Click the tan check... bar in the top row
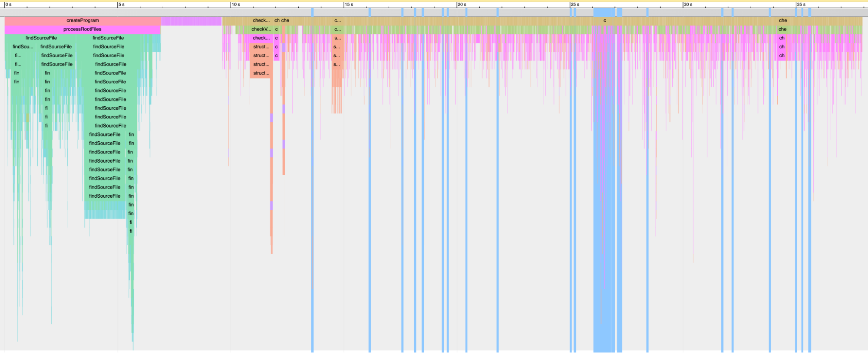 pyautogui.click(x=261, y=20)
